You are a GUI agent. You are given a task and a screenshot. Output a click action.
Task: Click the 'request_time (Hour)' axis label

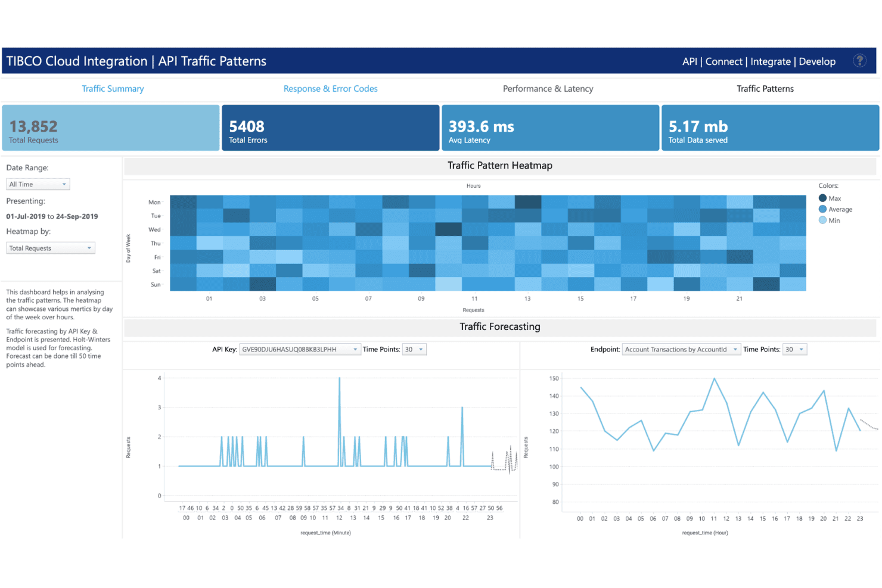[x=705, y=533]
